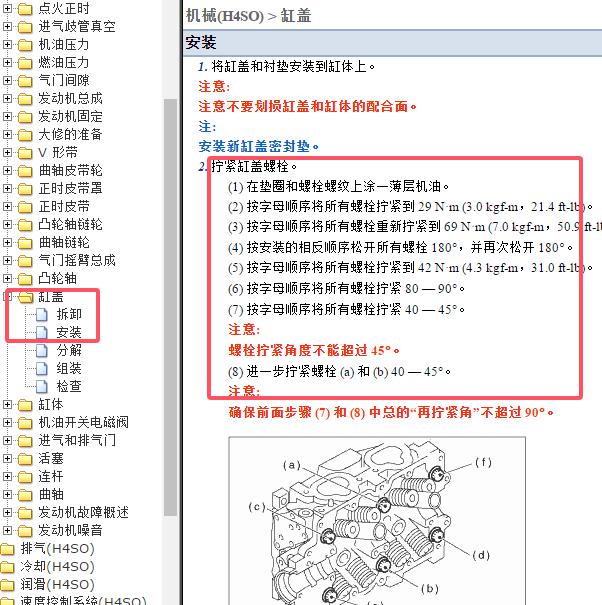The image size is (602, 605).
Task: Click the V 形带 folder icon
Action: (x=25, y=153)
